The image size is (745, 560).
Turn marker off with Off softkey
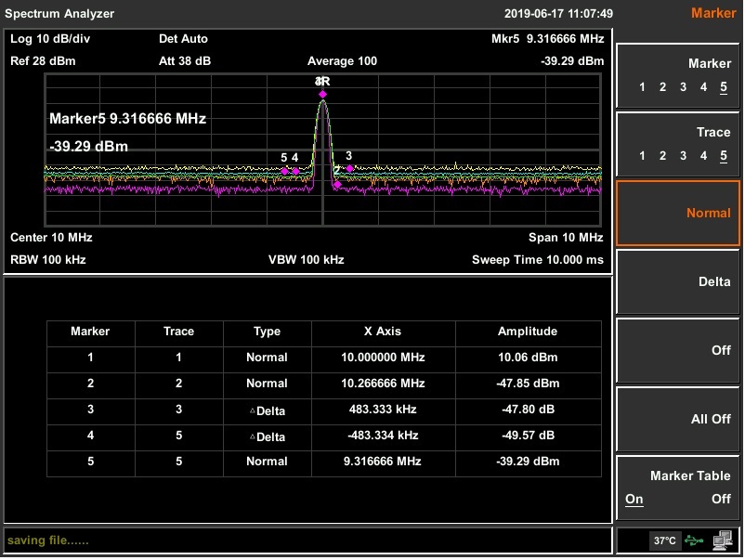pyautogui.click(x=678, y=350)
